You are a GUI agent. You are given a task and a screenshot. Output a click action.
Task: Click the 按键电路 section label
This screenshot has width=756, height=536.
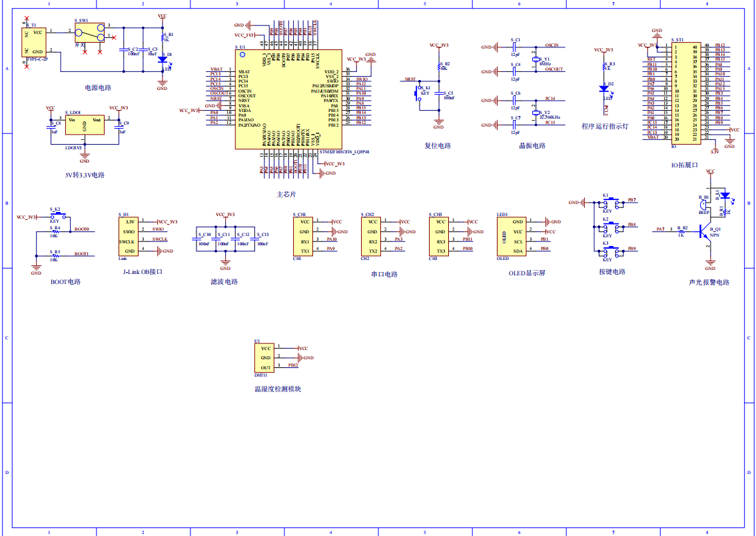point(612,271)
